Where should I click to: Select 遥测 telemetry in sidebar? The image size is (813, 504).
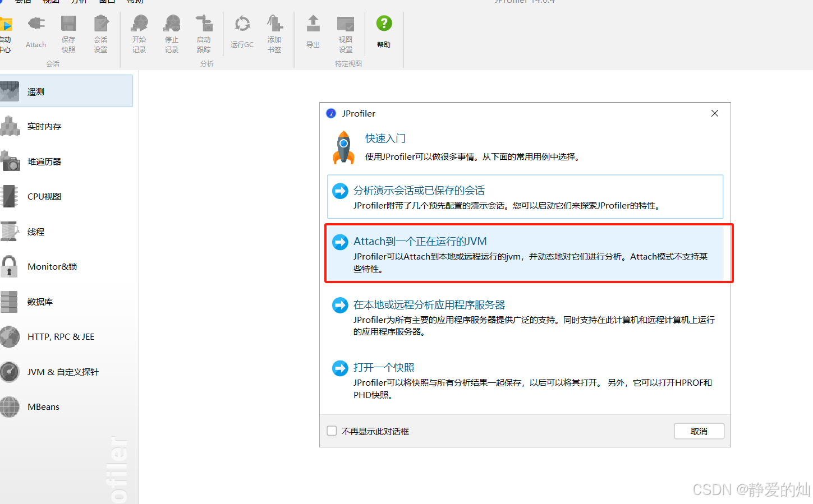pyautogui.click(x=66, y=91)
